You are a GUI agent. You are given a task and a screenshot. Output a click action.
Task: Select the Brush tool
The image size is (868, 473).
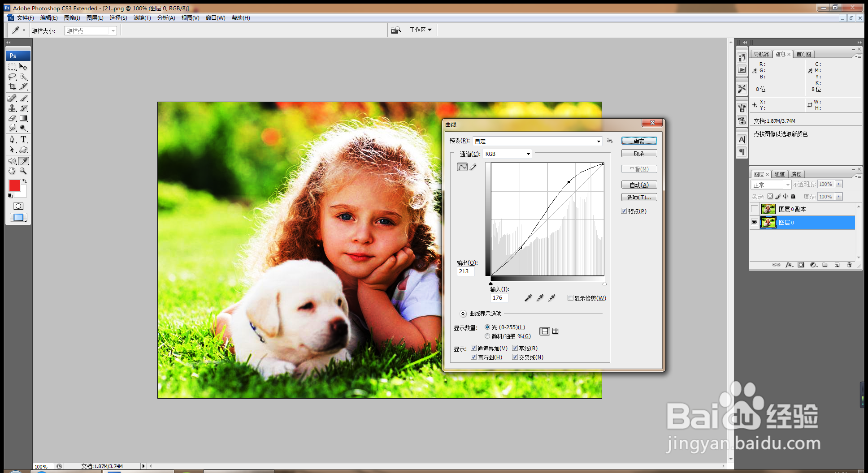pos(23,98)
